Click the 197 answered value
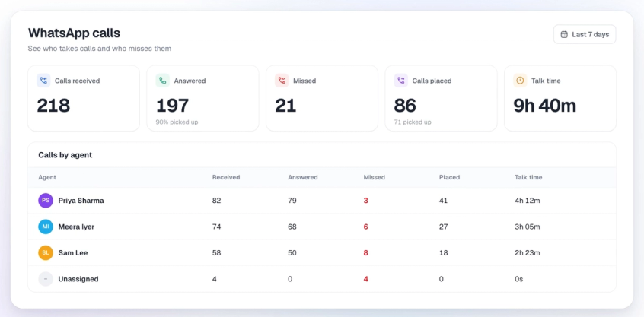644x317 pixels. [x=173, y=106]
